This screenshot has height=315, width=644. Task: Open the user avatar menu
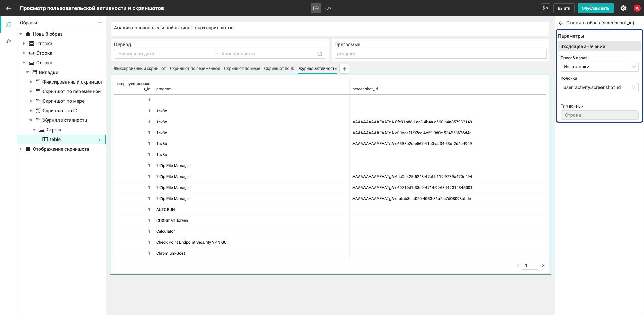(637, 8)
